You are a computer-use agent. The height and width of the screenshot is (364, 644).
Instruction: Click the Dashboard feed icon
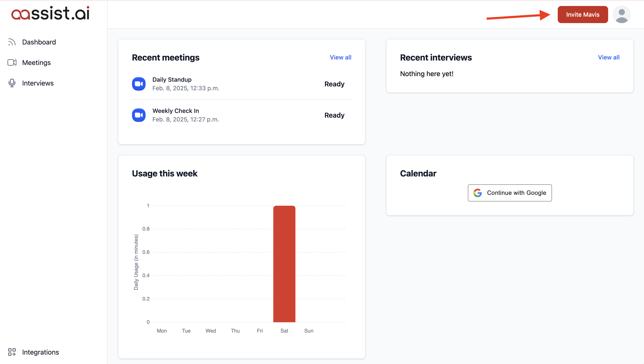pos(12,42)
